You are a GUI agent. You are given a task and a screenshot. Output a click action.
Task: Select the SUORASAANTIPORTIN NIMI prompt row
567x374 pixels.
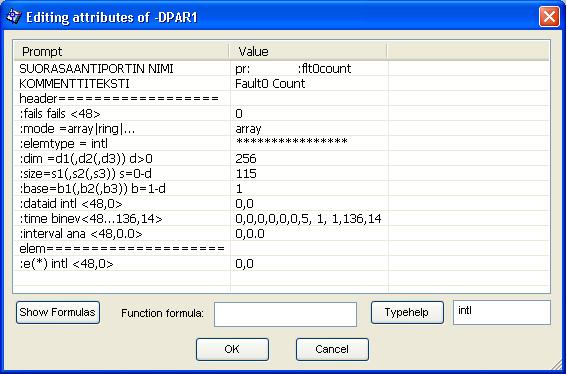96,69
